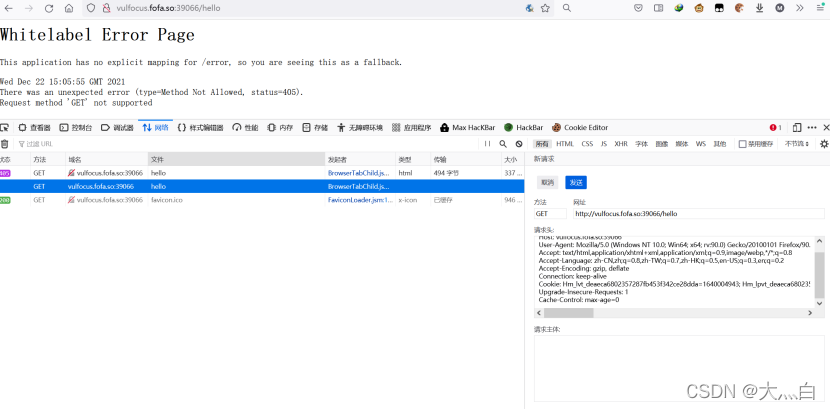This screenshot has width=830, height=410.
Task: Open the 存储 Storage tab
Action: (x=315, y=127)
